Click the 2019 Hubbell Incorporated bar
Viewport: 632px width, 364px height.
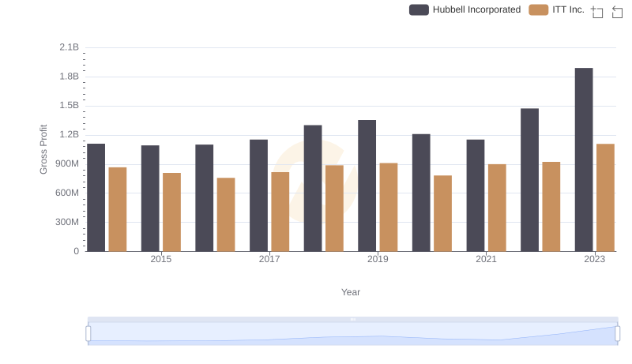coord(367,186)
